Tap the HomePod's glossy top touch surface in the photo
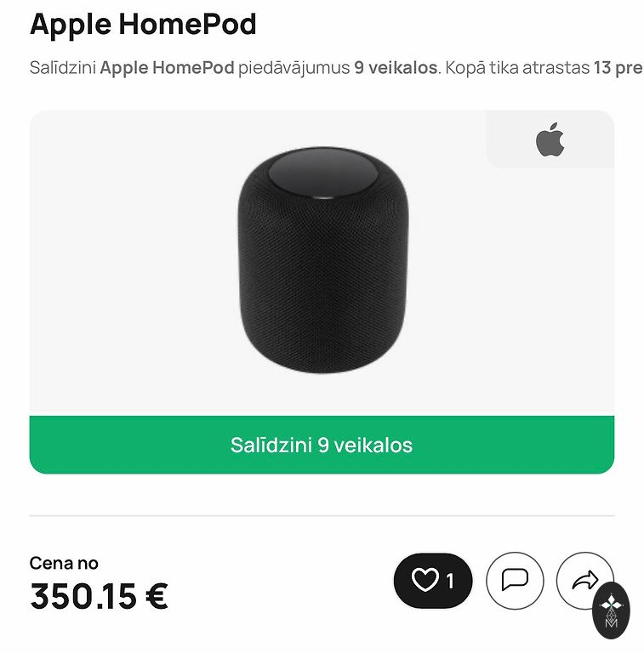The image size is (644, 653). click(x=323, y=173)
